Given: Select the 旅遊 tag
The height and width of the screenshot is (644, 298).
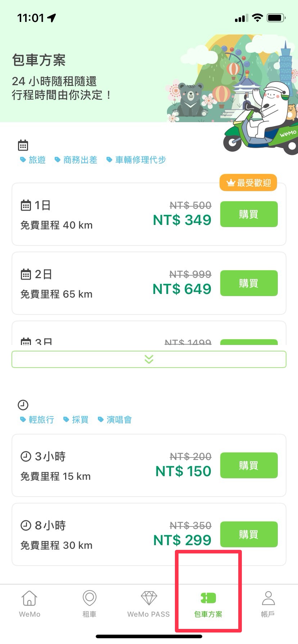Looking at the screenshot, I should click(x=33, y=160).
